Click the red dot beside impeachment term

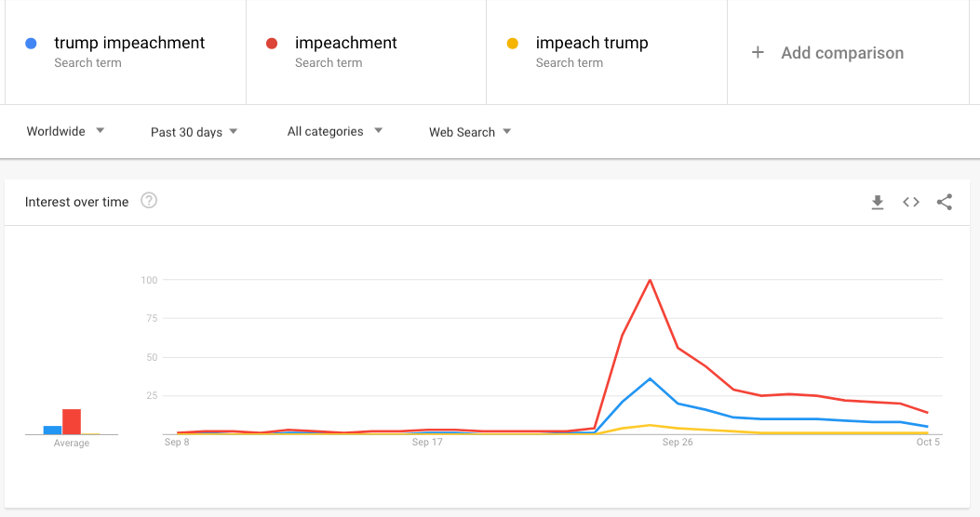coord(272,44)
